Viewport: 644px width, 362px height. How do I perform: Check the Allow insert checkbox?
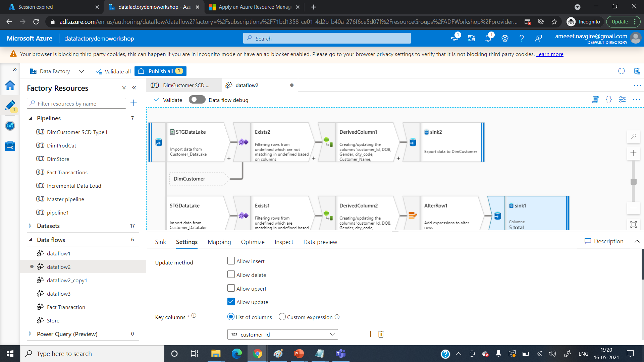tap(231, 261)
